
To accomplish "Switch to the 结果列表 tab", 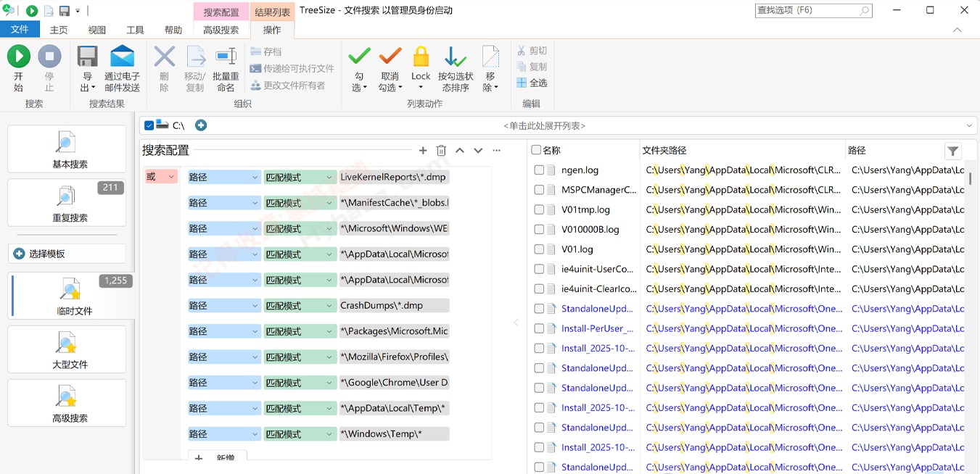I will pos(271,12).
